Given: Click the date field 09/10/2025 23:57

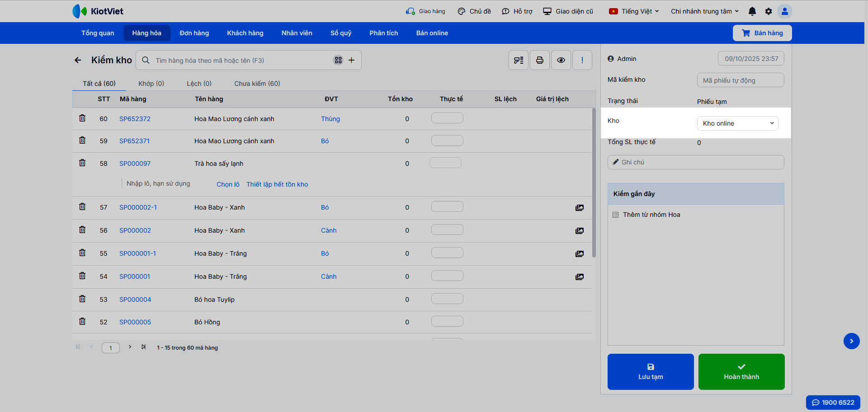Looking at the screenshot, I should (x=751, y=59).
